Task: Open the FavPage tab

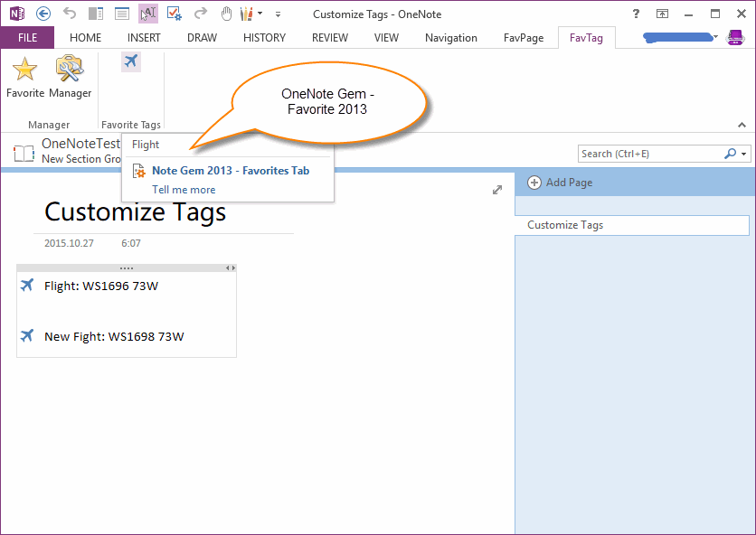Action: point(523,38)
